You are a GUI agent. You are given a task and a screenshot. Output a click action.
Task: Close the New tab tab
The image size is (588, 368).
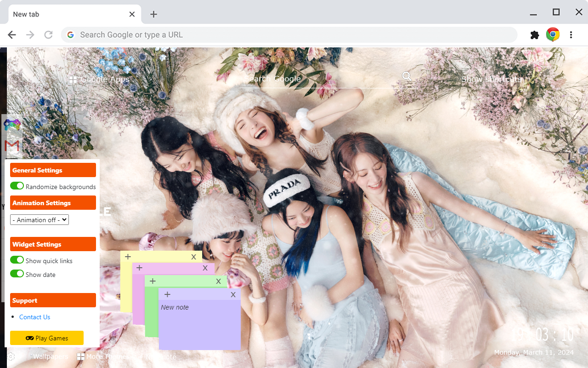coord(132,14)
